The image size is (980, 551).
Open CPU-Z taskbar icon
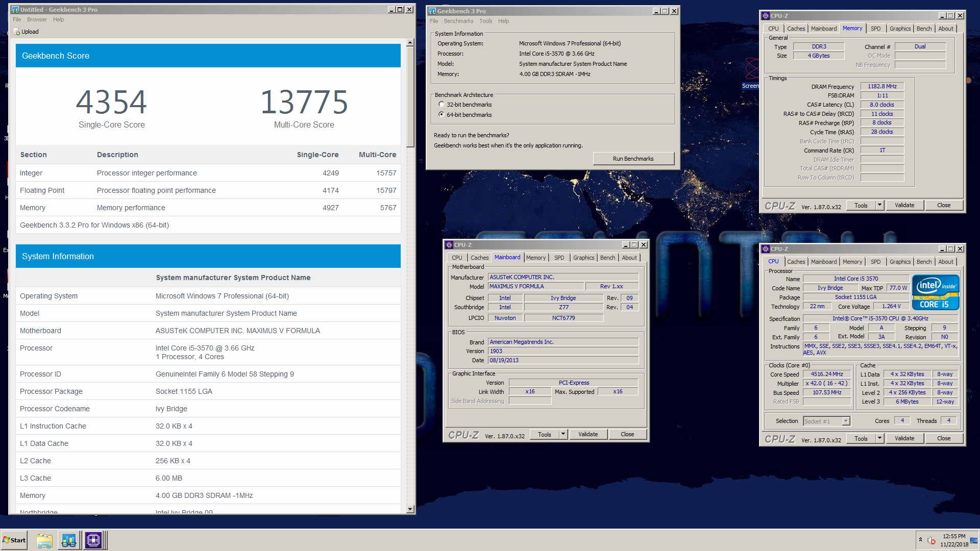coord(93,540)
